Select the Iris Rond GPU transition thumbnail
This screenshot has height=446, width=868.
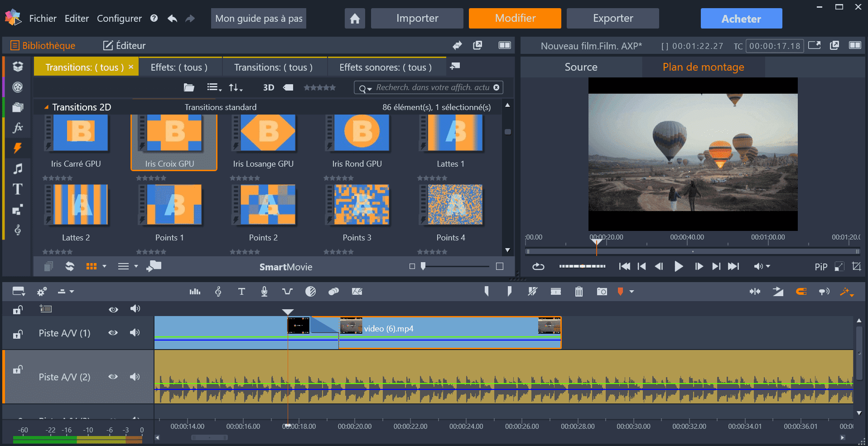pyautogui.click(x=357, y=134)
